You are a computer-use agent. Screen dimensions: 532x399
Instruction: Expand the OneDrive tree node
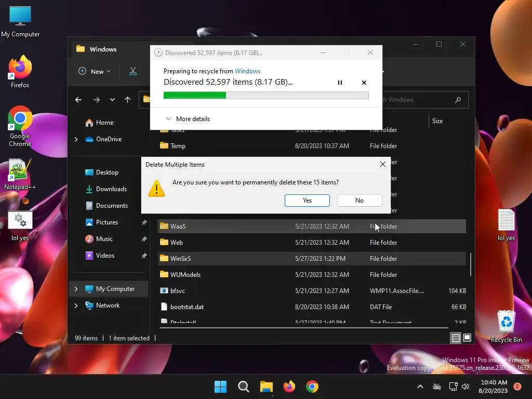coord(76,139)
